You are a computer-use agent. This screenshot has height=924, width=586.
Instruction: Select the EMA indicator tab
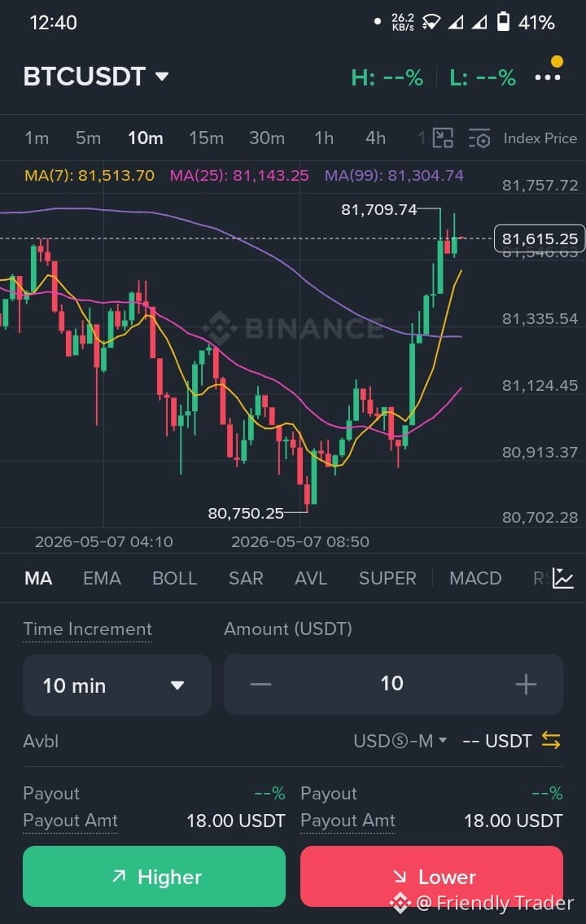point(102,578)
